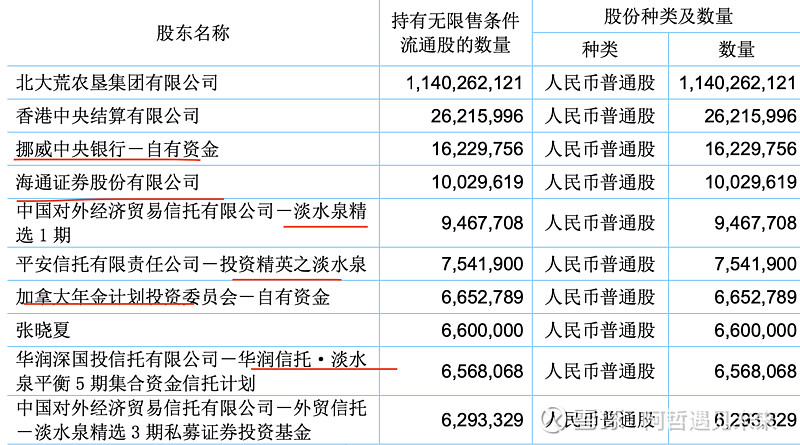Select shareholder 挪威中央银行－自有资金
This screenshot has width=800, height=445.
point(117,149)
